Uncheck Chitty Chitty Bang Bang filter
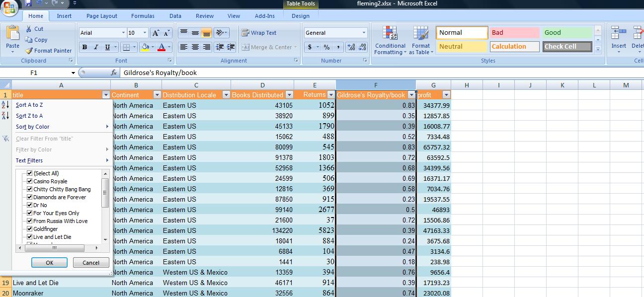Viewport: 644px width, 297px height. [30, 189]
